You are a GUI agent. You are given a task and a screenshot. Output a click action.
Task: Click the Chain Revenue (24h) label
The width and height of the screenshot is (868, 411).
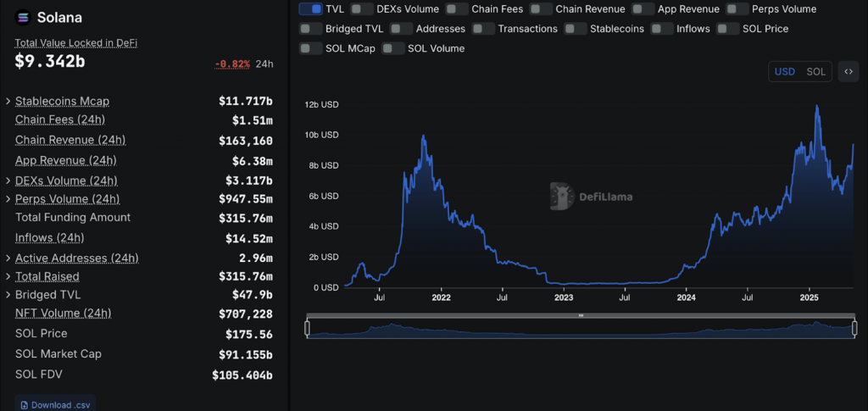[70, 140]
